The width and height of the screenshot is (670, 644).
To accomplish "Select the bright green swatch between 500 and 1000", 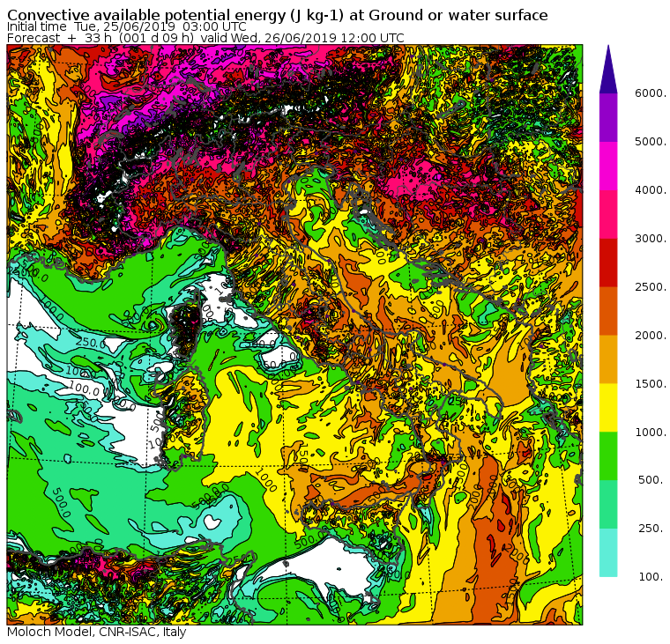I will 608,456.
